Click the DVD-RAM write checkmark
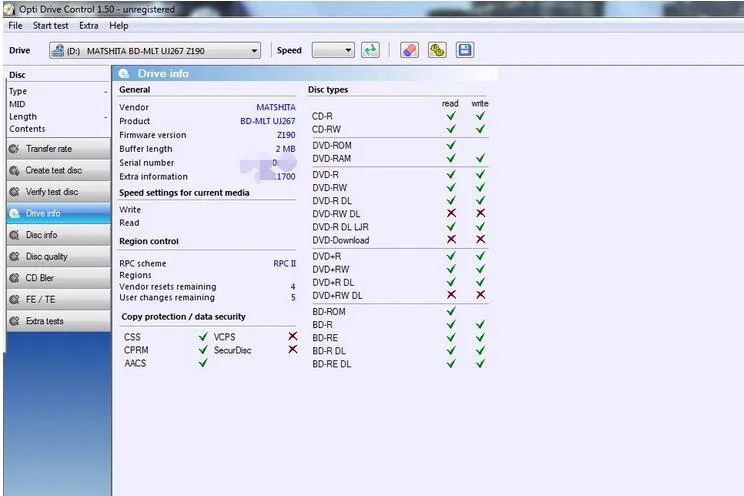 coord(480,158)
